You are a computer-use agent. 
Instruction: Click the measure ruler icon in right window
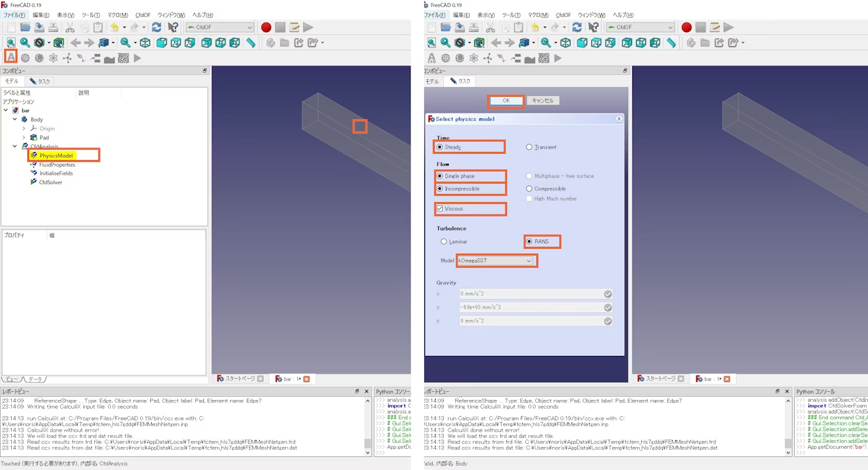[671, 43]
